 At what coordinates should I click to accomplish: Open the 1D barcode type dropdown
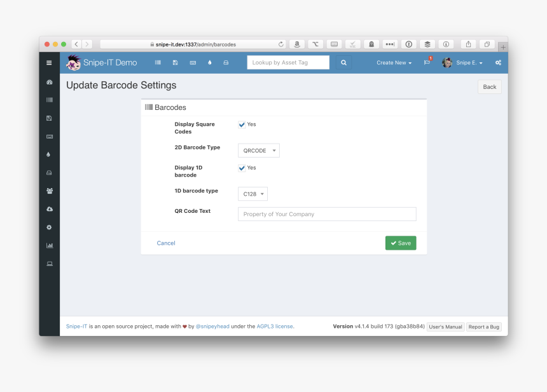[x=253, y=194]
